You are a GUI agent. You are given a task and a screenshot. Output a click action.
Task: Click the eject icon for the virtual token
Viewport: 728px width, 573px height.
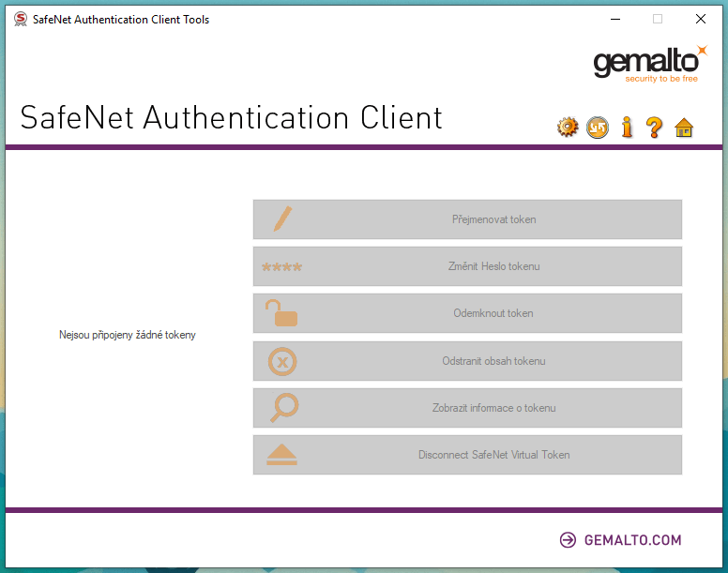(281, 455)
